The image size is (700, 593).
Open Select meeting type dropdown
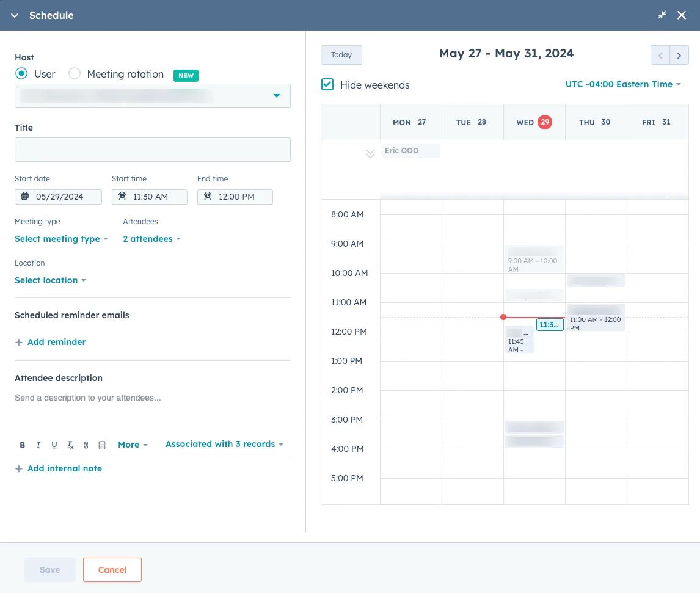pyautogui.click(x=61, y=239)
